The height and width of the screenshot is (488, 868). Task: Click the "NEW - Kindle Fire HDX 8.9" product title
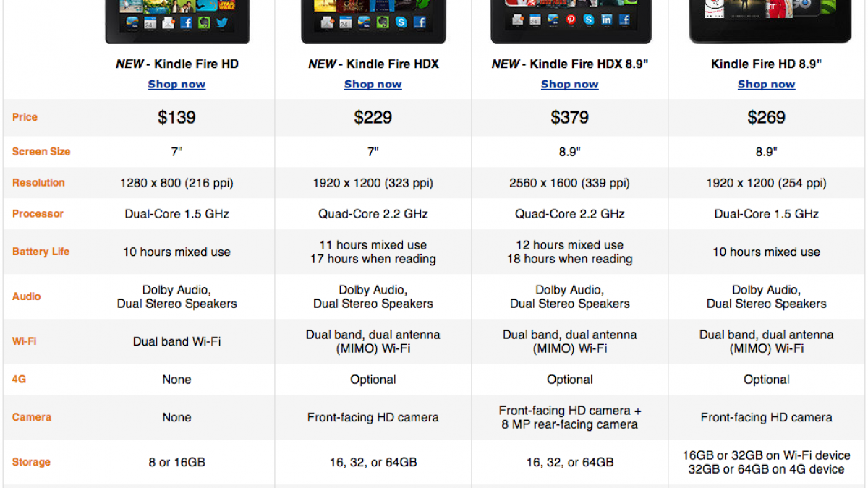(x=570, y=64)
